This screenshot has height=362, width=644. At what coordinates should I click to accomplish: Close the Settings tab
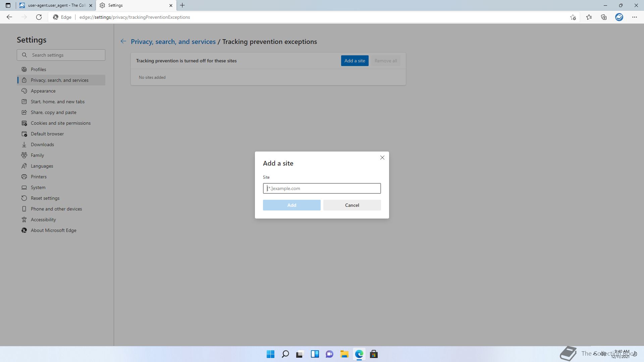click(x=171, y=5)
